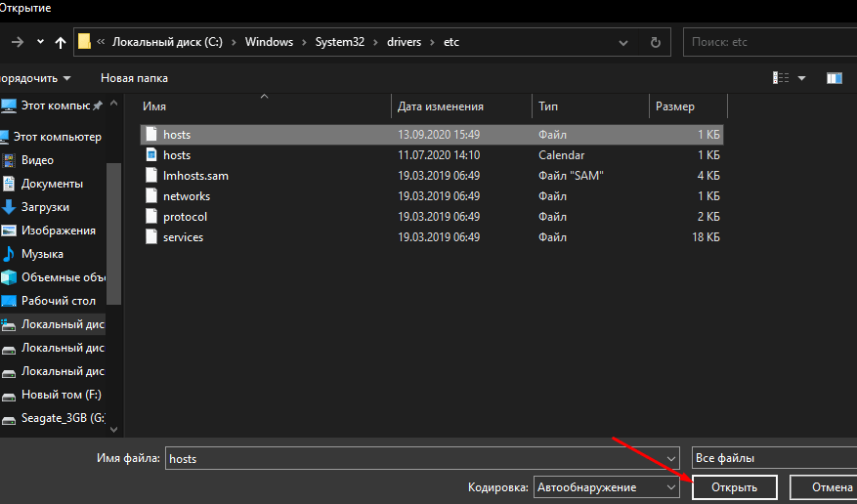Viewport: 857px width, 504px height.
Task: Open the recent locations dropdown arrow
Action: [x=40, y=42]
